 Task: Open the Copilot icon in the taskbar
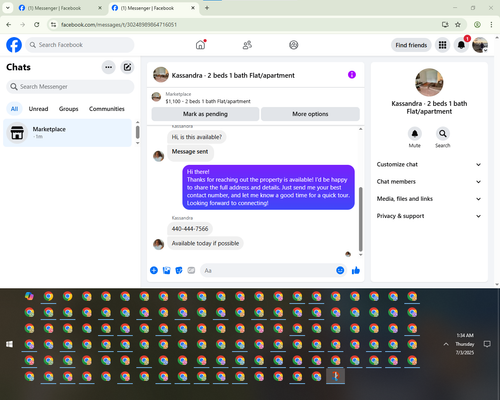click(29, 296)
